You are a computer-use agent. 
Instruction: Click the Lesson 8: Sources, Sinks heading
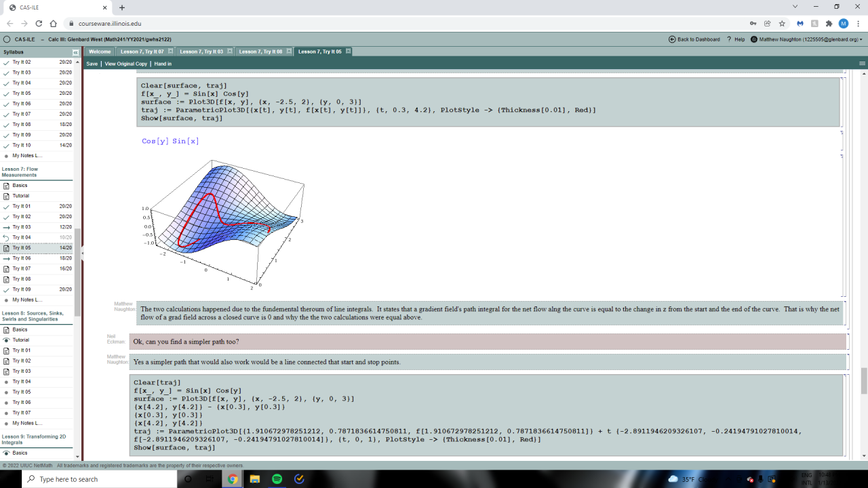click(x=33, y=316)
